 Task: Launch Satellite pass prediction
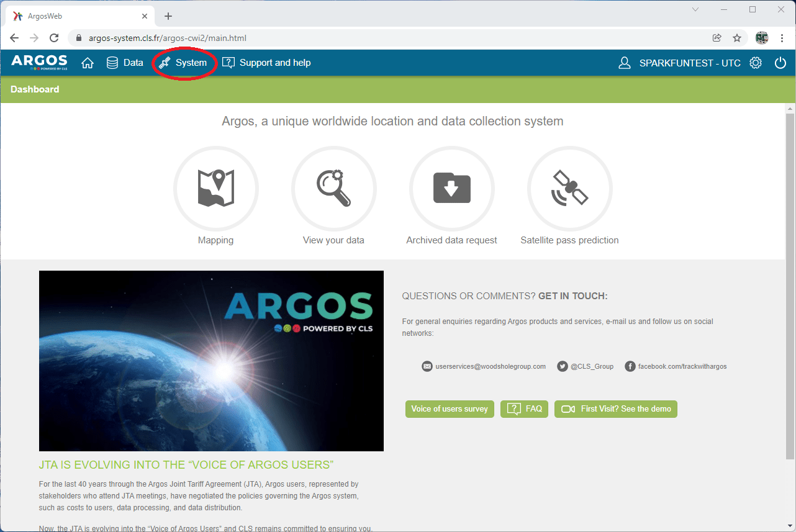569,188
